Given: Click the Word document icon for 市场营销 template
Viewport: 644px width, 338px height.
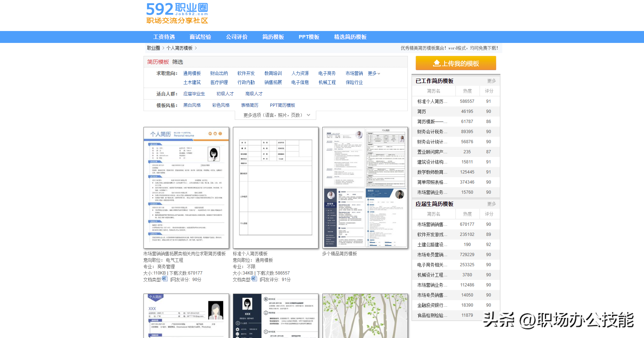Looking at the screenshot, I should tap(164, 279).
